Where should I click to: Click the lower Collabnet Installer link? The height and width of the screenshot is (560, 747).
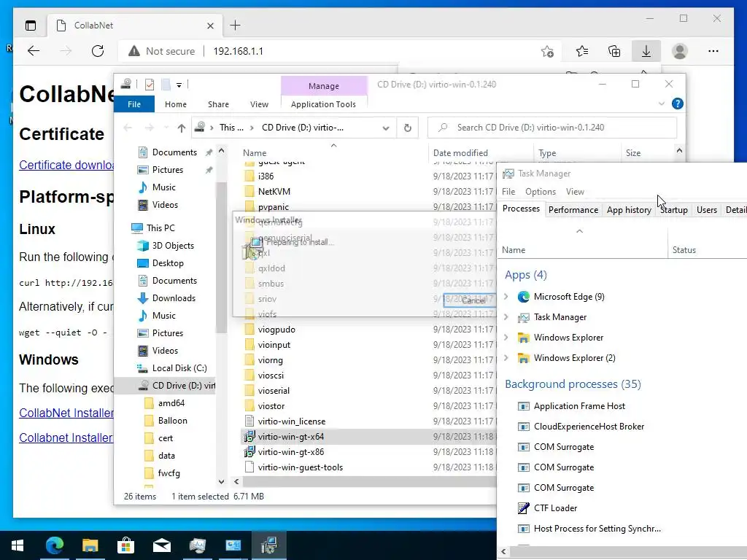click(66, 437)
